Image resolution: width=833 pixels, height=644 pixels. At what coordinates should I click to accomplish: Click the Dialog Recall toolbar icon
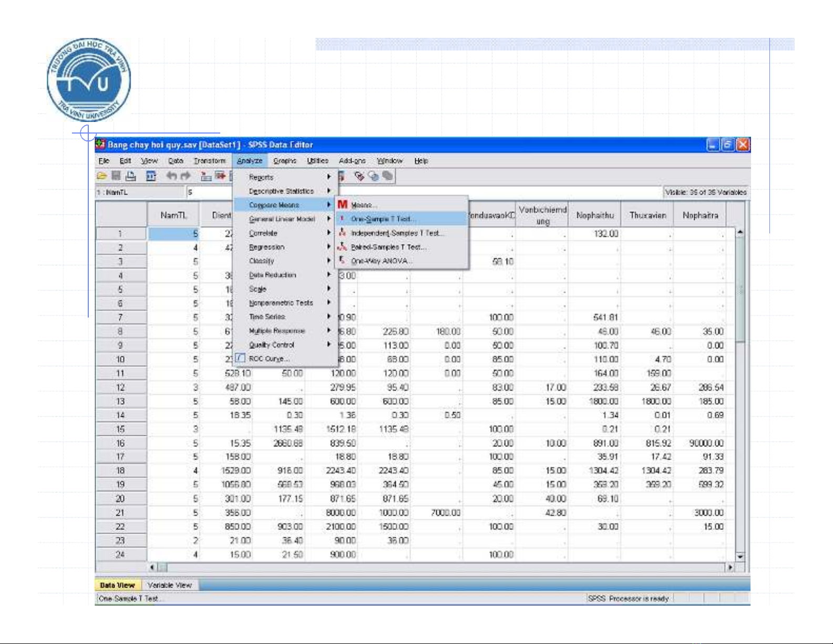(151, 176)
